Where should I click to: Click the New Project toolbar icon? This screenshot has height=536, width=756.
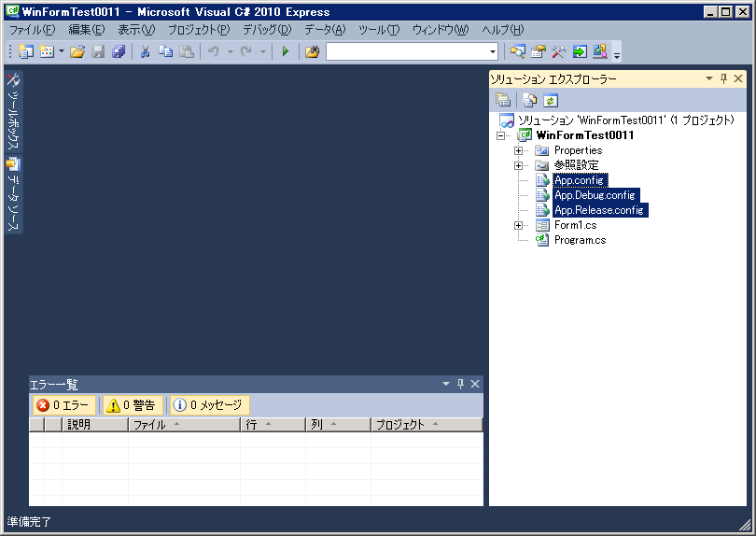(25, 51)
